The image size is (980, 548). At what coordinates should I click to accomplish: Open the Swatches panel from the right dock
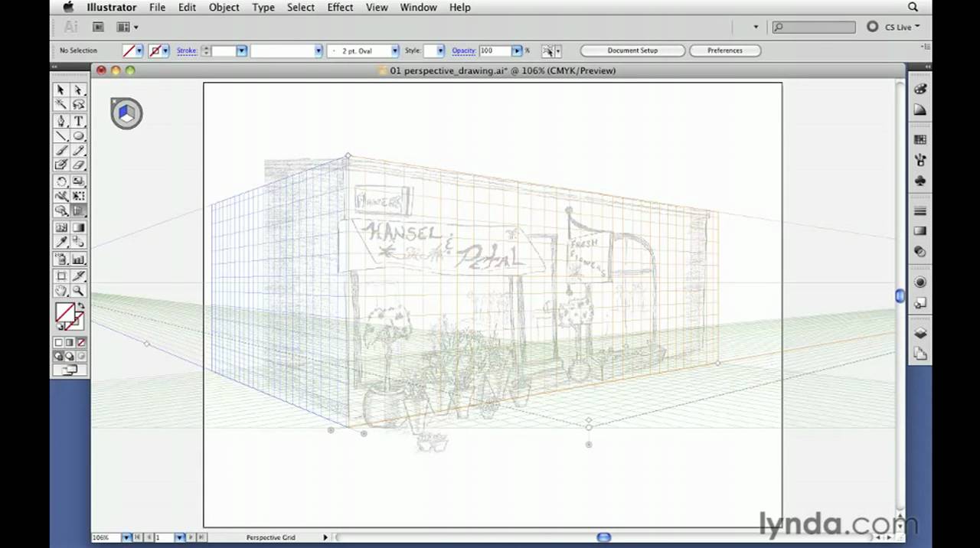pos(920,139)
